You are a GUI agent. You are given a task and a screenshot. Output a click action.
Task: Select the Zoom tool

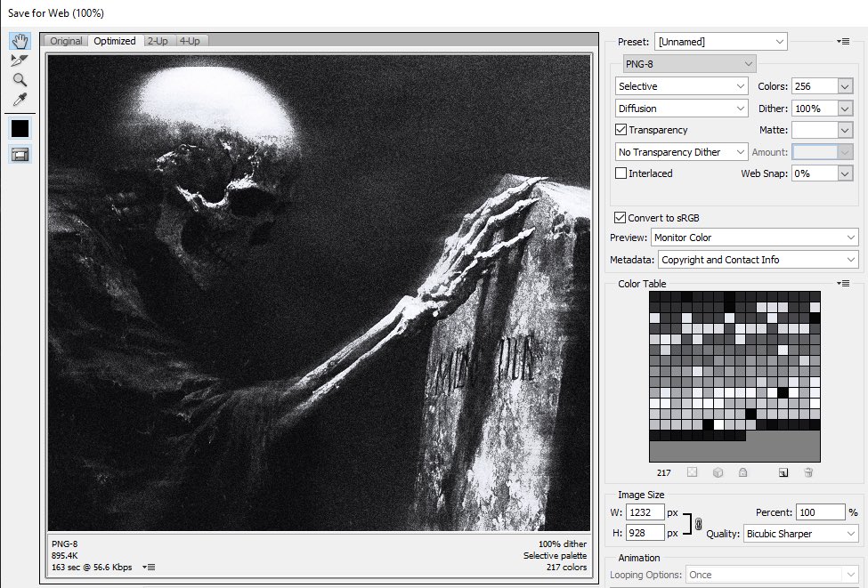(x=20, y=80)
